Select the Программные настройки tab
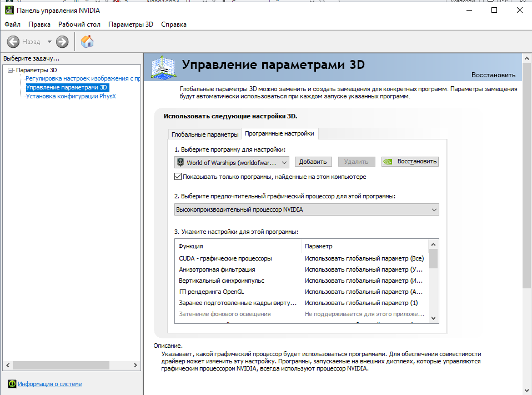 [x=279, y=134]
